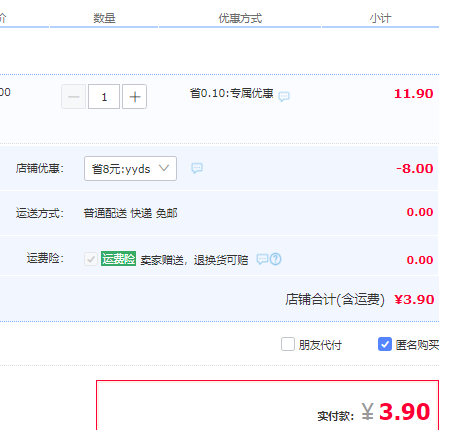Click the green 运费险 badge
Screen dimensions: 473x430
tap(118, 259)
